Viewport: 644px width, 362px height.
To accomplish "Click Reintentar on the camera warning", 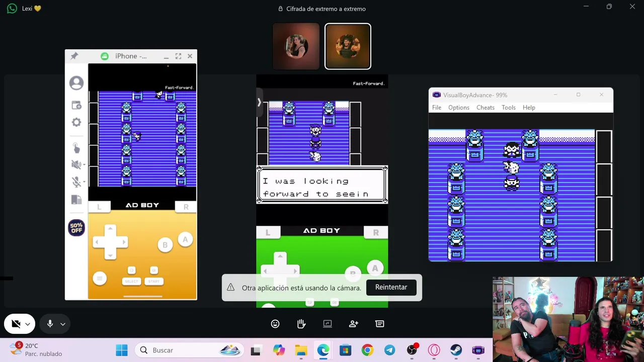I will (391, 287).
